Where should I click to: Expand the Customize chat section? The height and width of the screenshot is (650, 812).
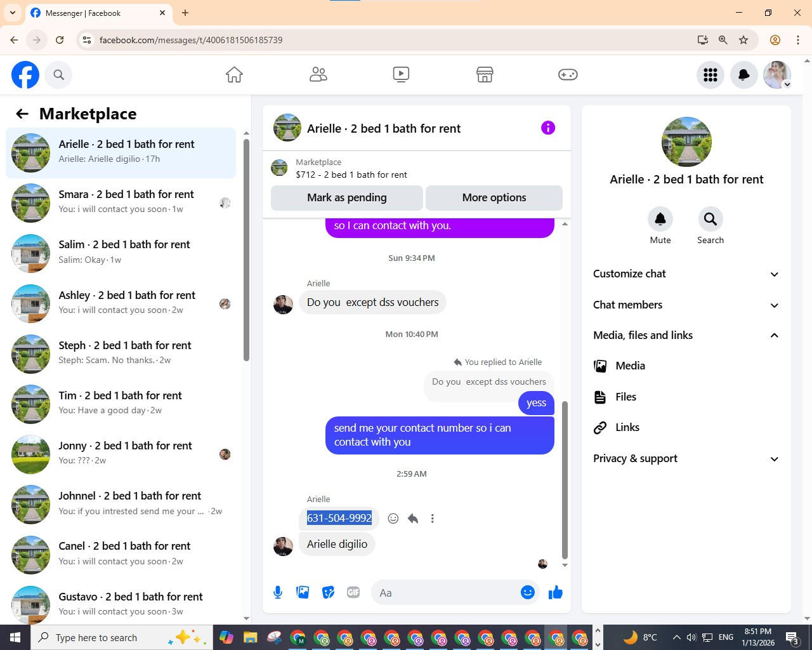coord(686,274)
